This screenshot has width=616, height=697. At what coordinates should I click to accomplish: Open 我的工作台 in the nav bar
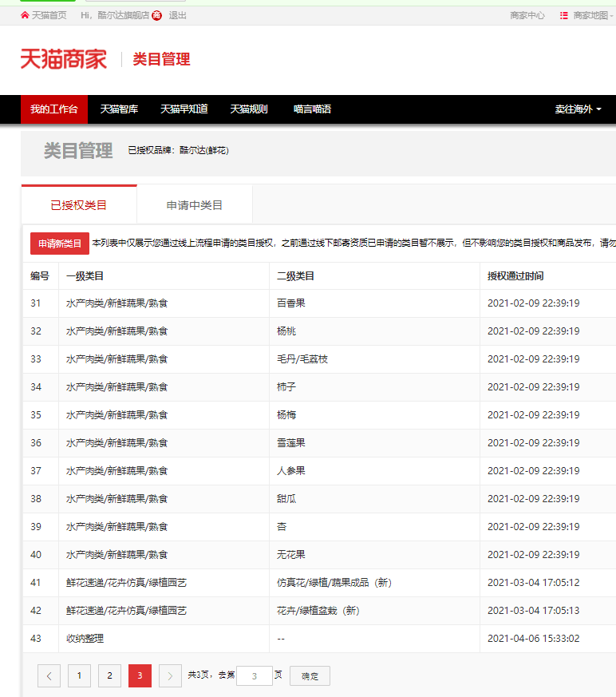click(54, 109)
